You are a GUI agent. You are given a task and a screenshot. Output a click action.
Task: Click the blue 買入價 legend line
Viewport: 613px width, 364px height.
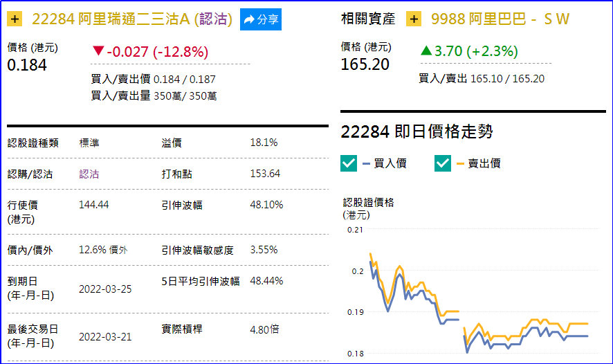[x=367, y=164]
